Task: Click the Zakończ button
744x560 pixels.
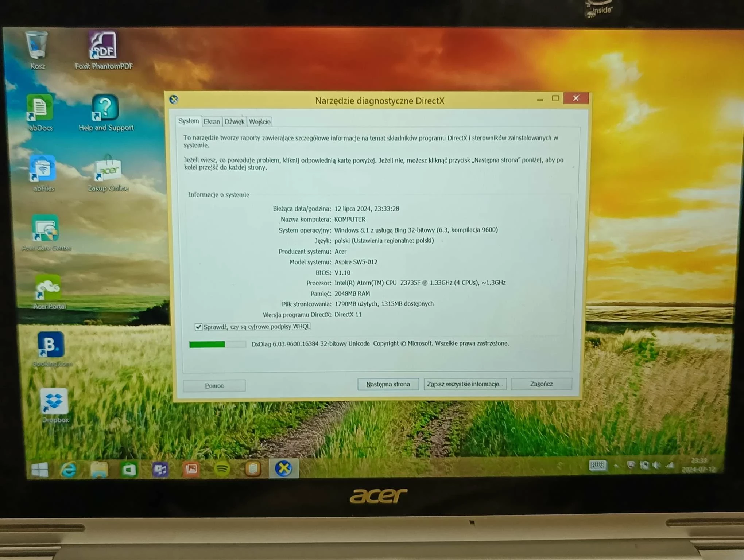Action: pos(541,384)
